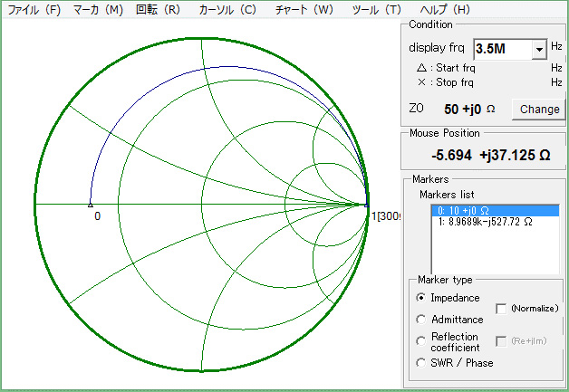Open the ヘルプ (H) menu

(x=445, y=10)
